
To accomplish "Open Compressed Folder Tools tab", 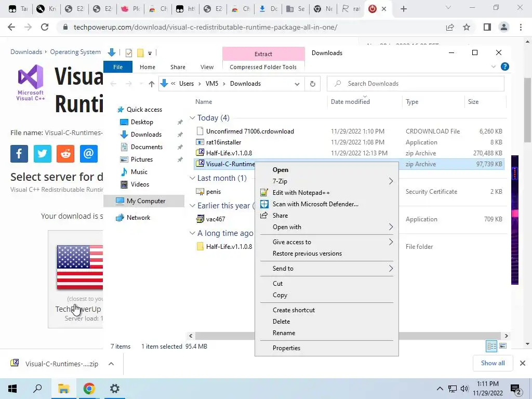I will pyautogui.click(x=263, y=67).
